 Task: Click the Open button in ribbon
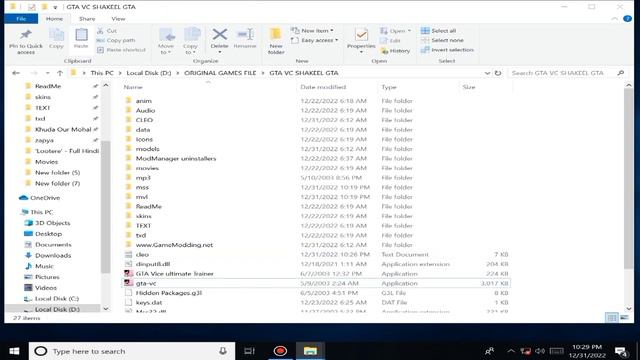[395, 31]
